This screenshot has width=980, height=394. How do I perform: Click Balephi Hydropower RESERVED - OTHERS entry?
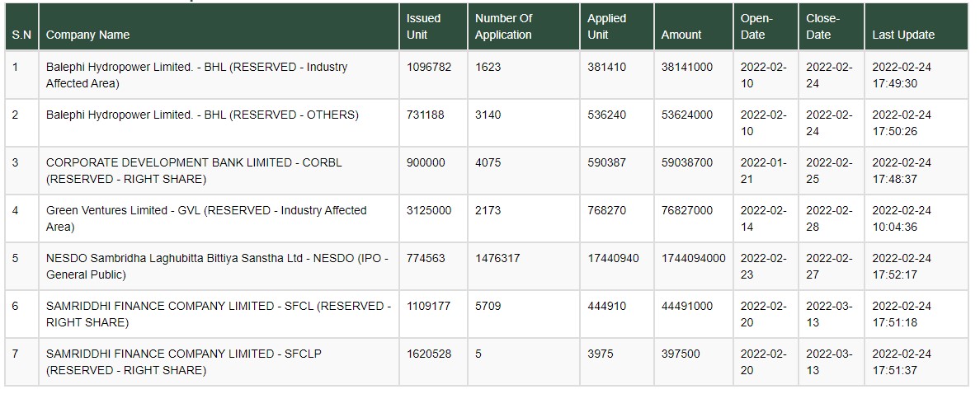tap(202, 115)
